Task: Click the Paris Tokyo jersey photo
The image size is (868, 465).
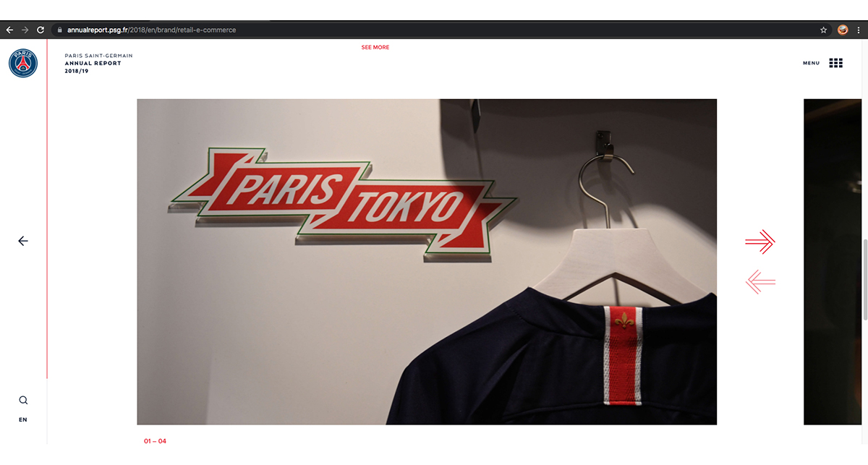Action: 427,262
